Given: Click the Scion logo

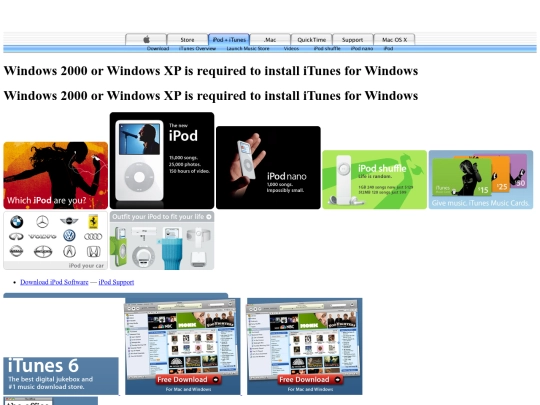Looking at the screenshot, I should (43, 252).
